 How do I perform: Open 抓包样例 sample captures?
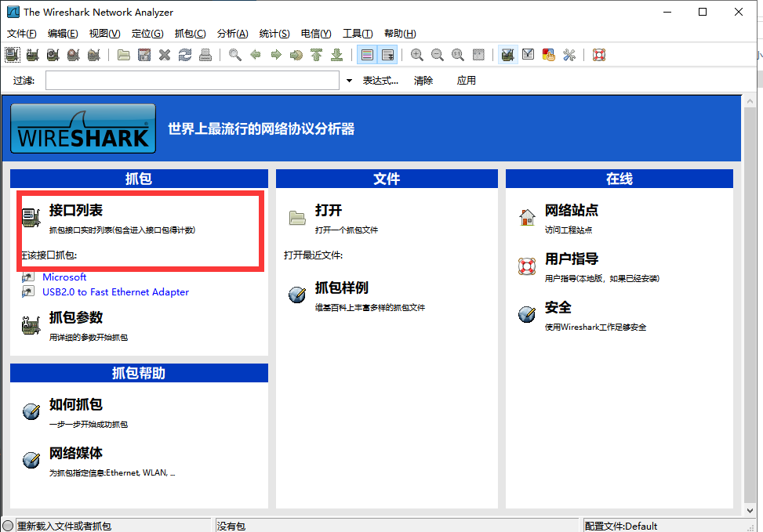342,288
